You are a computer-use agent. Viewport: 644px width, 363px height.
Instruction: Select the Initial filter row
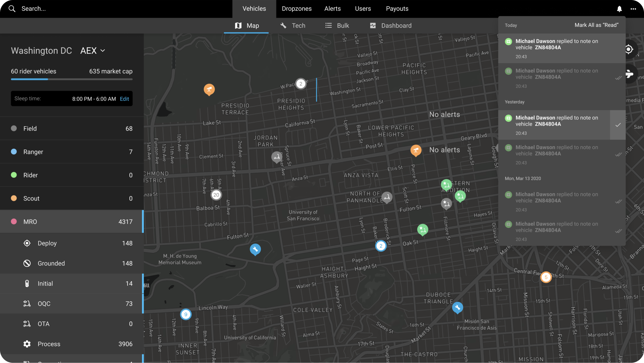72,283
